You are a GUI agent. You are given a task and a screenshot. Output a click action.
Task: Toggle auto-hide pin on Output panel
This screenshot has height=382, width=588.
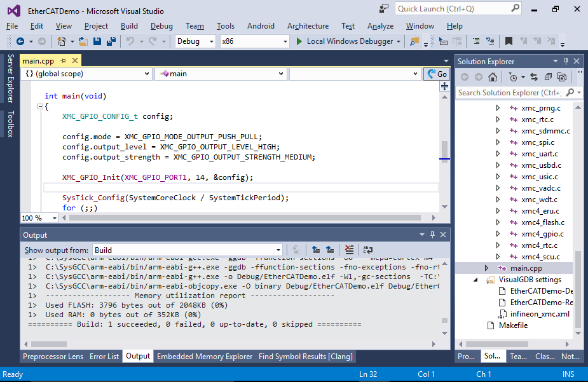[432, 235]
